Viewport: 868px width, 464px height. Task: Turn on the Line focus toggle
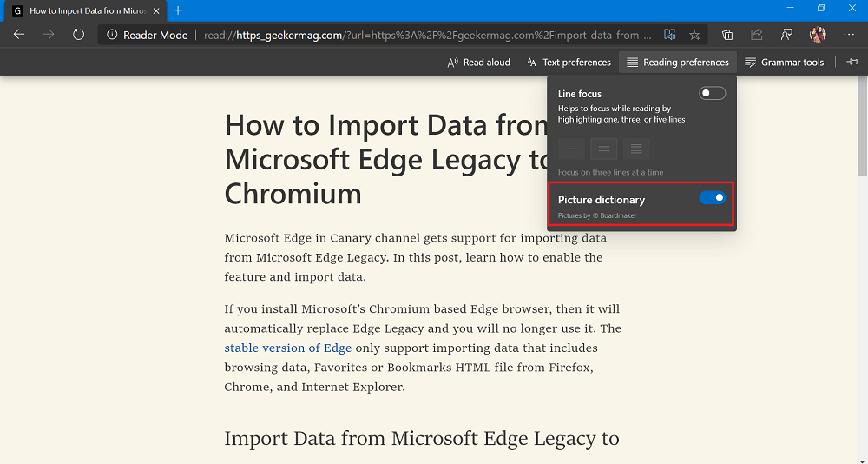tap(712, 93)
